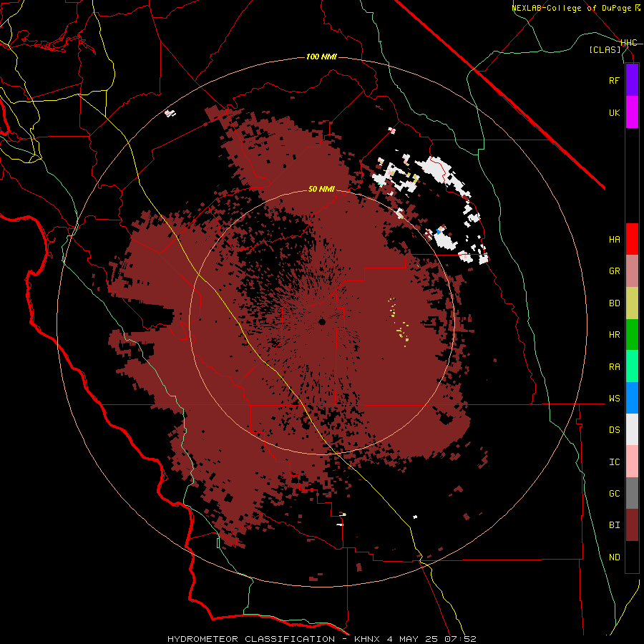Click the [CLAS] legend header
The height and width of the screenshot is (644, 644).
[605, 50]
